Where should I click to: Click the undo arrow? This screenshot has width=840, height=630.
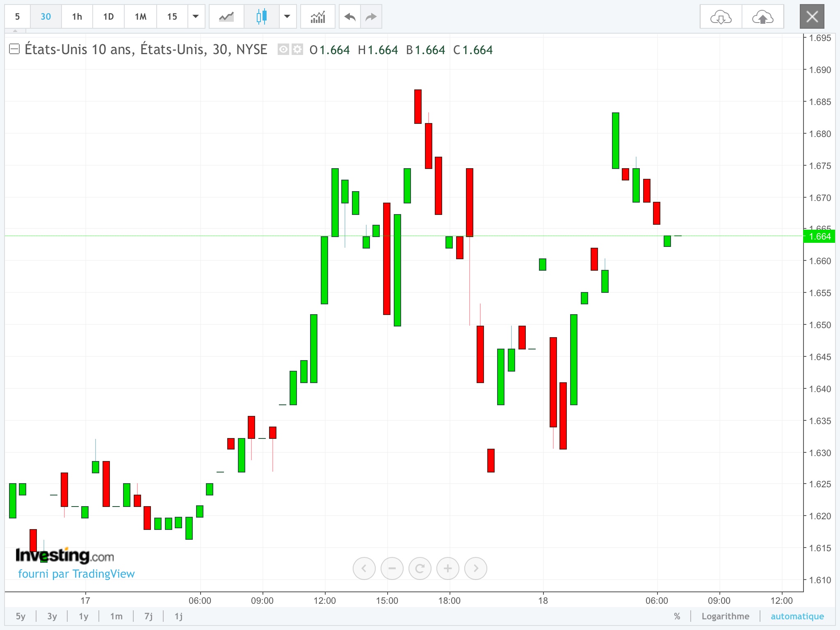tap(350, 17)
